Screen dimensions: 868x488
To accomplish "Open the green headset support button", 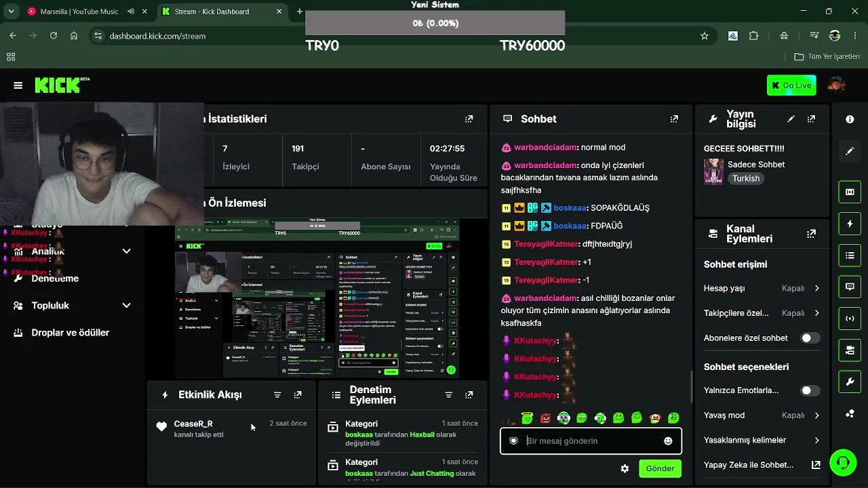I will [x=843, y=462].
